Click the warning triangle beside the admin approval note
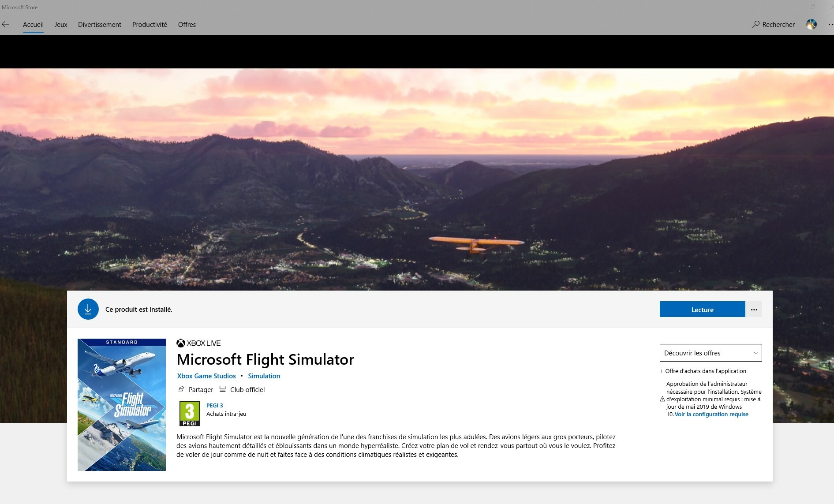 tap(662, 399)
